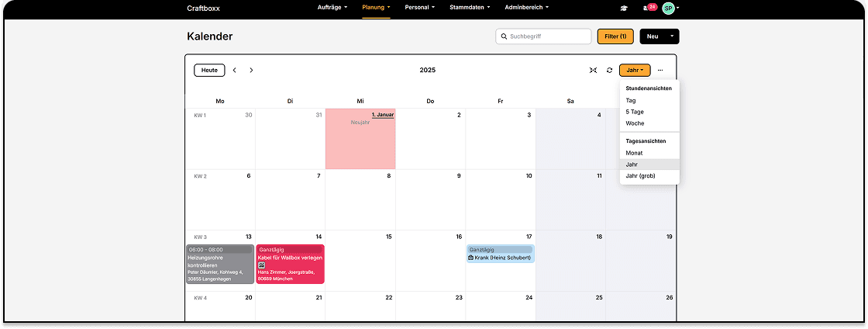Screen dimensions: 868x329
Task: Select Jahr view option in list
Action: tap(649, 164)
